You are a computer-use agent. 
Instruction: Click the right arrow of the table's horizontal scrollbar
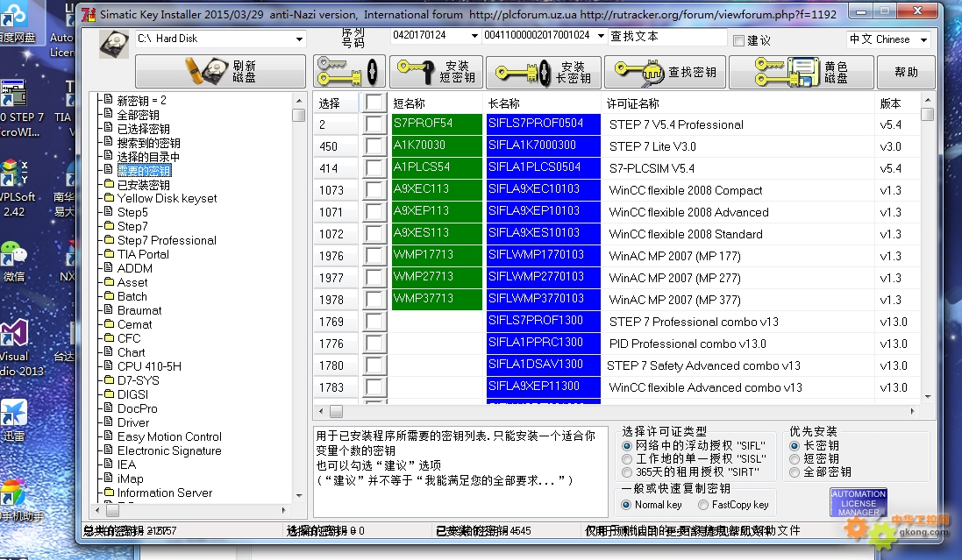(x=912, y=411)
